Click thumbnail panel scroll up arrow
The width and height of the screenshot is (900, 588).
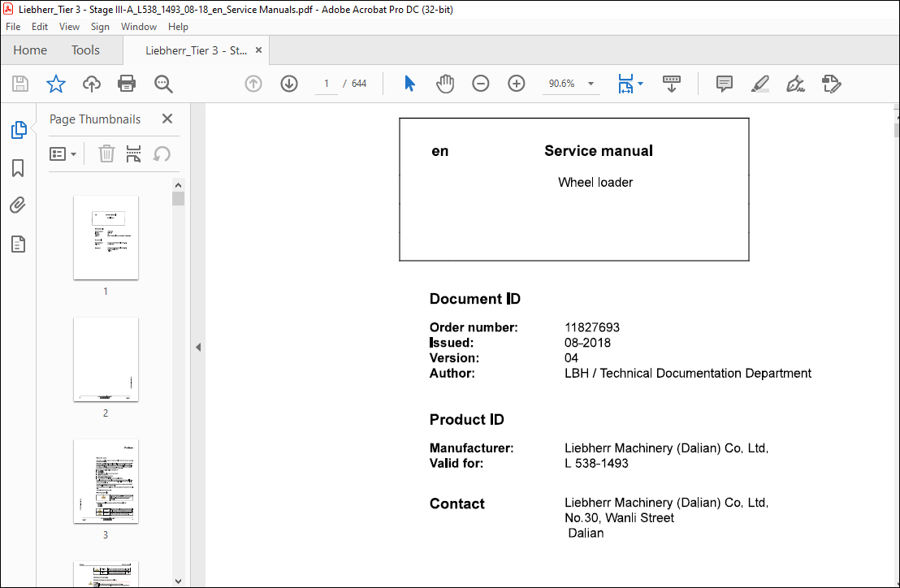178,184
